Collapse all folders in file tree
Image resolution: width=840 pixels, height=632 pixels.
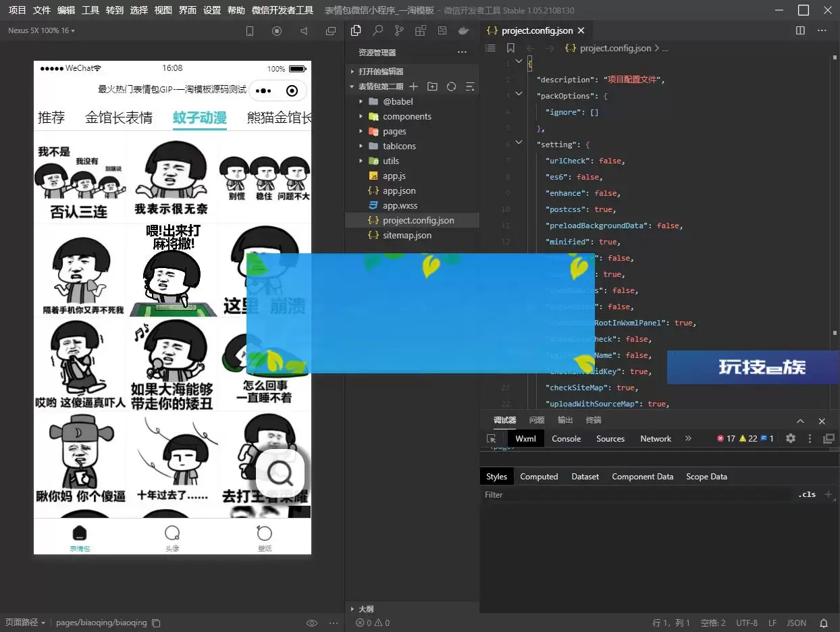tap(471, 86)
